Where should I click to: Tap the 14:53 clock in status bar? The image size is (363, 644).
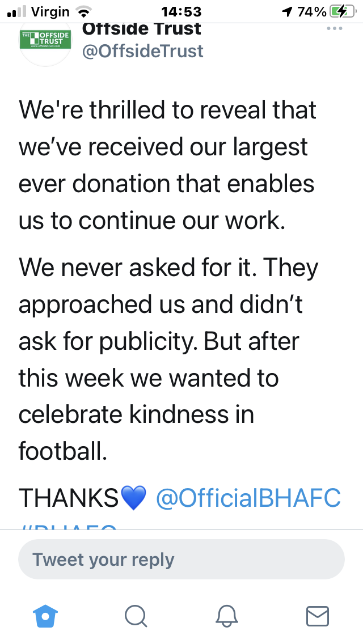pyautogui.click(x=181, y=12)
